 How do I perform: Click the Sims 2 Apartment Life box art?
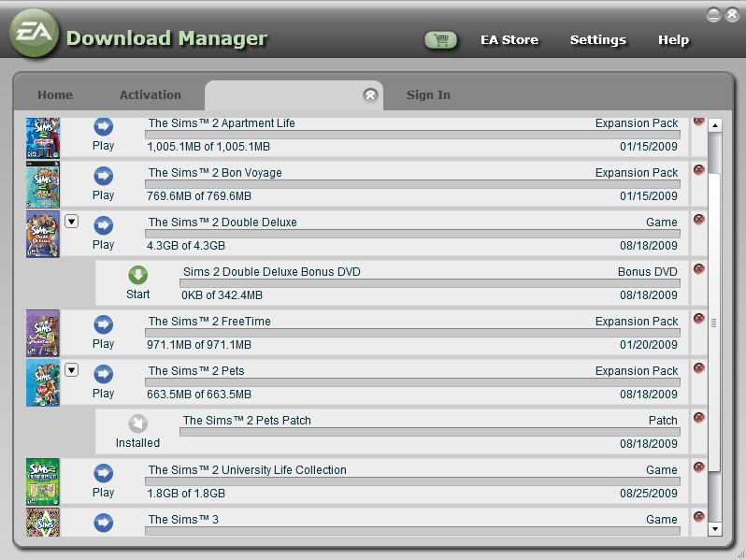43,138
